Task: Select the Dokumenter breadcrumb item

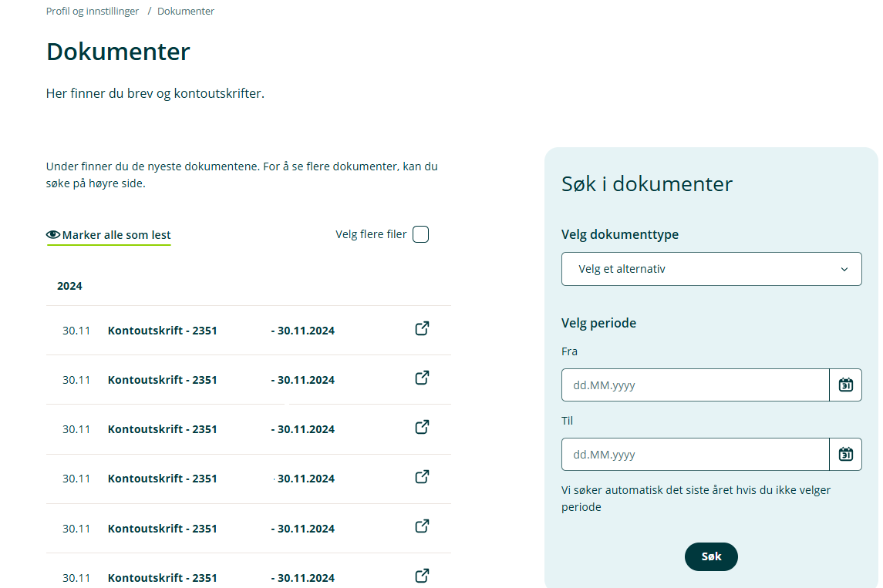Action: click(186, 12)
